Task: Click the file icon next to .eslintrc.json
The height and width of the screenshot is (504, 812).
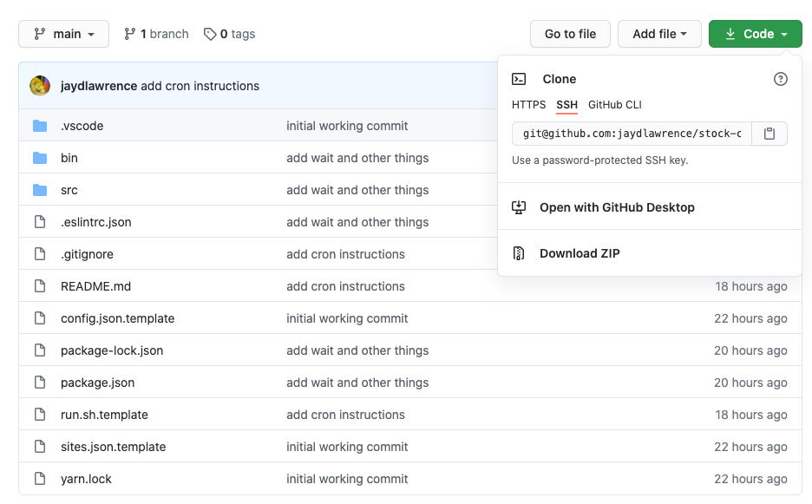Action: (40, 222)
